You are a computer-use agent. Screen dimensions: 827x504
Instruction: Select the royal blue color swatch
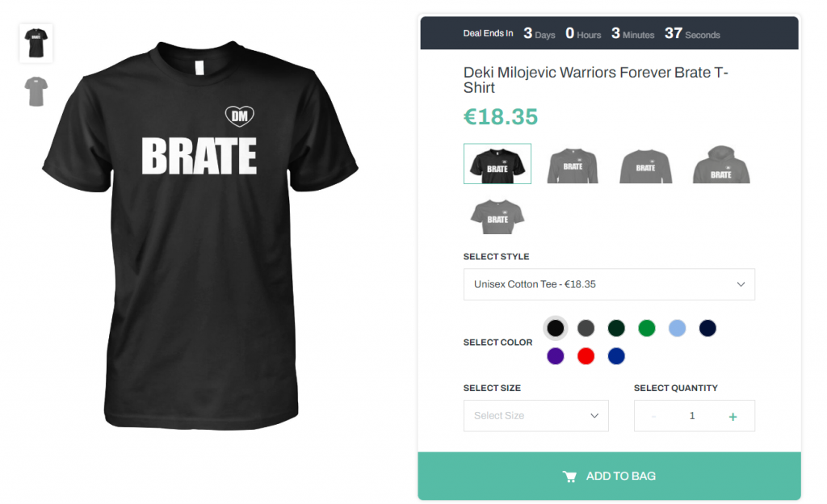616,356
